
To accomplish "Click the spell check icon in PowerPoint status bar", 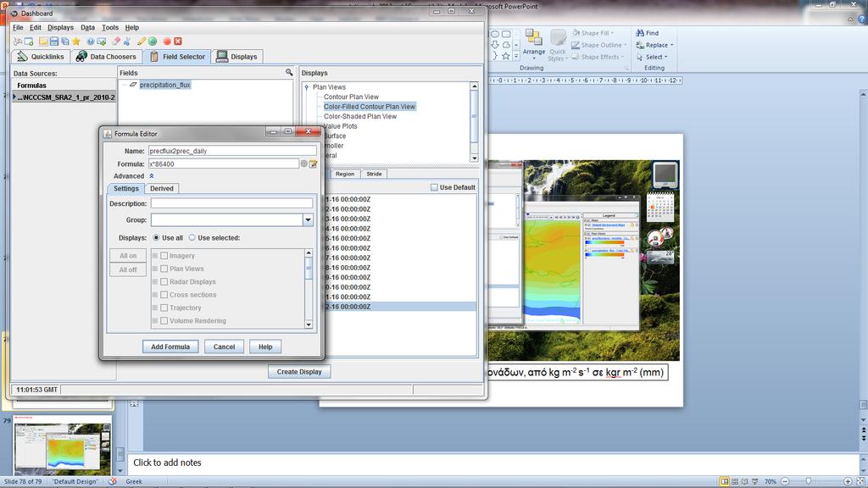I will tap(113, 481).
